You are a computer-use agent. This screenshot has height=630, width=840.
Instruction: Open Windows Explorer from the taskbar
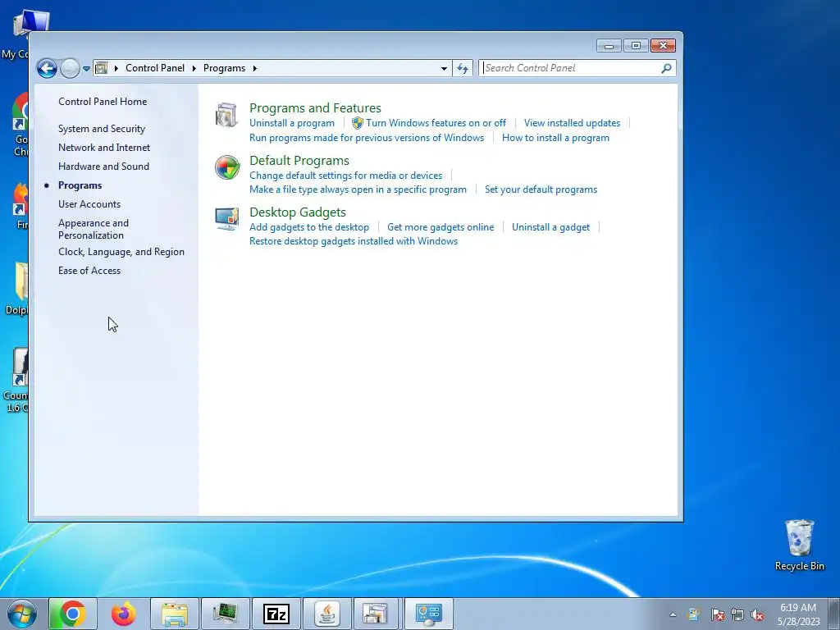click(175, 614)
